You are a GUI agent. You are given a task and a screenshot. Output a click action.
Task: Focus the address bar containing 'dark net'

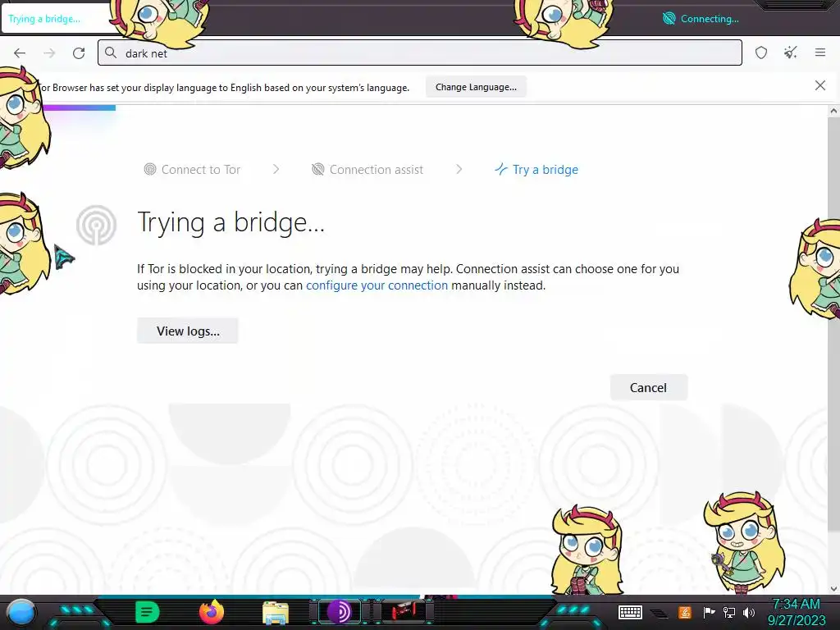pos(419,52)
